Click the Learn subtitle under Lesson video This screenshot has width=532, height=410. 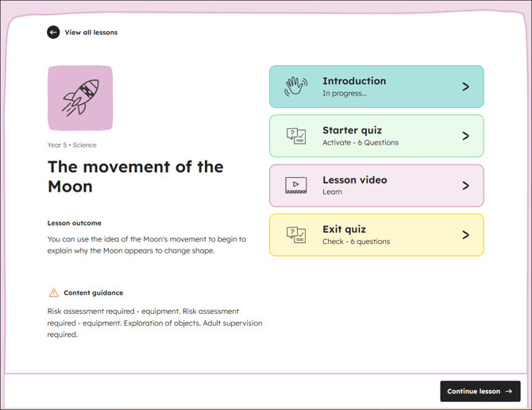click(332, 191)
